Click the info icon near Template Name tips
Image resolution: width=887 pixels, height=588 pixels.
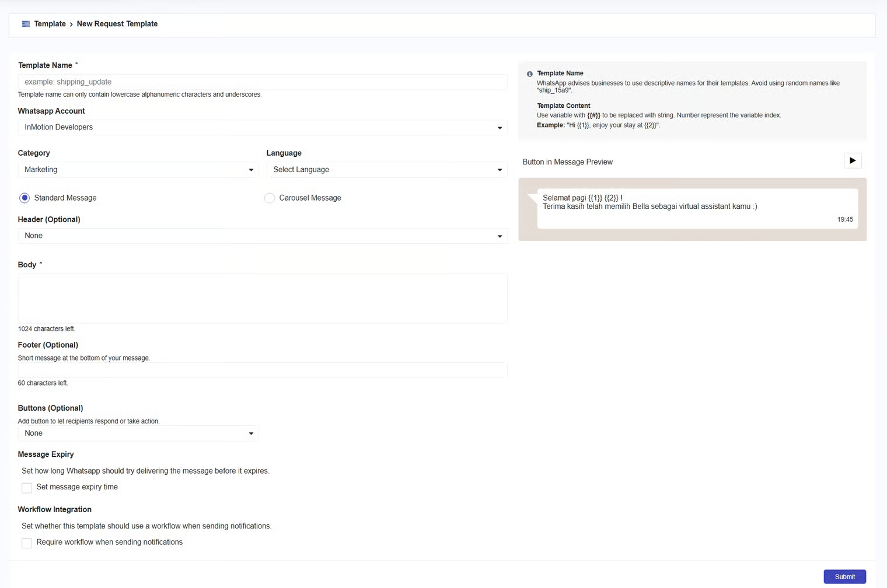tap(530, 74)
